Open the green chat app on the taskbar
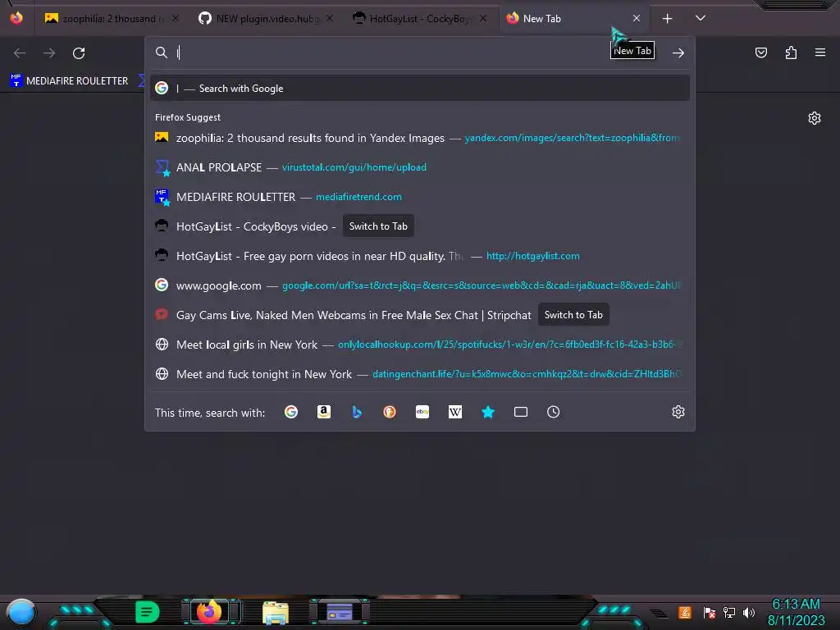 tap(147, 612)
